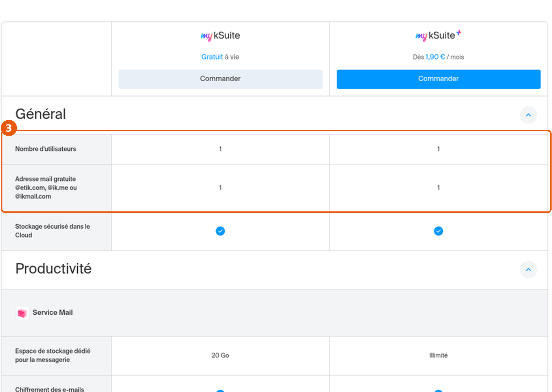Viewport: 552px width, 392px height.
Task: Click the checkmark for Stockage sécurisé under my kSuite
Action: 220,231
